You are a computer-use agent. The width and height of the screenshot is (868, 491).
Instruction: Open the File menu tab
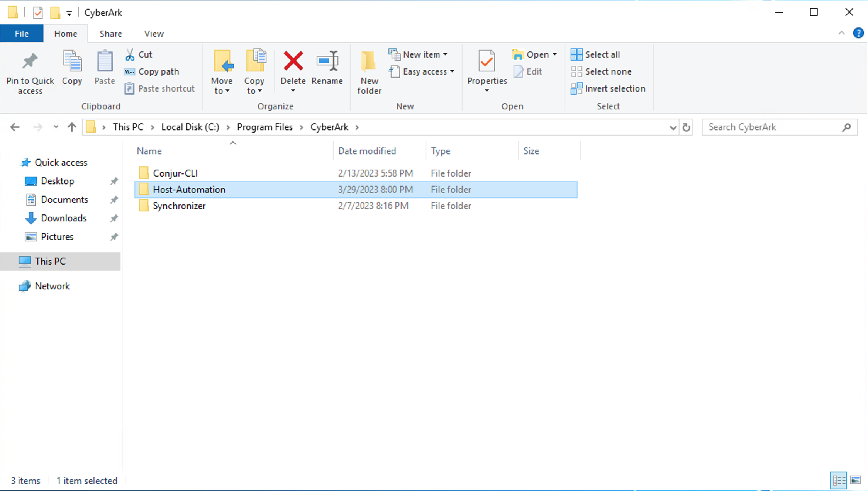[x=22, y=34]
